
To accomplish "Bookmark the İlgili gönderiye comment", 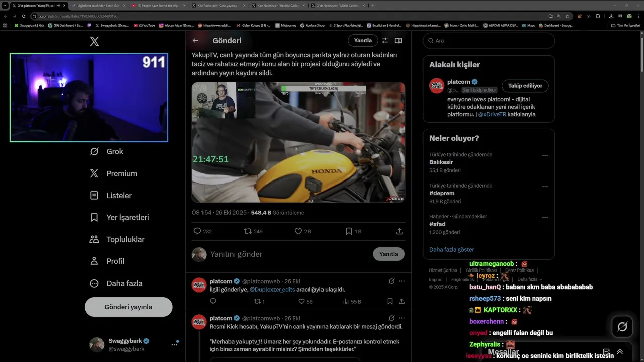I will (390, 301).
